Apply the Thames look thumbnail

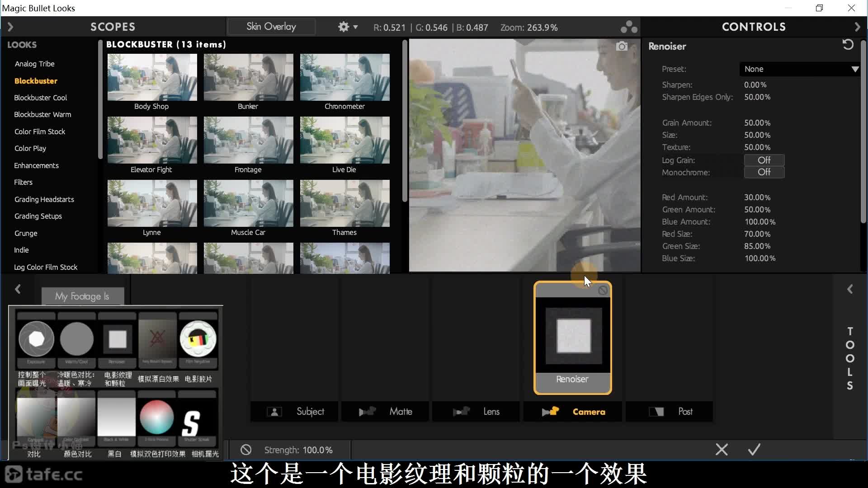(344, 203)
